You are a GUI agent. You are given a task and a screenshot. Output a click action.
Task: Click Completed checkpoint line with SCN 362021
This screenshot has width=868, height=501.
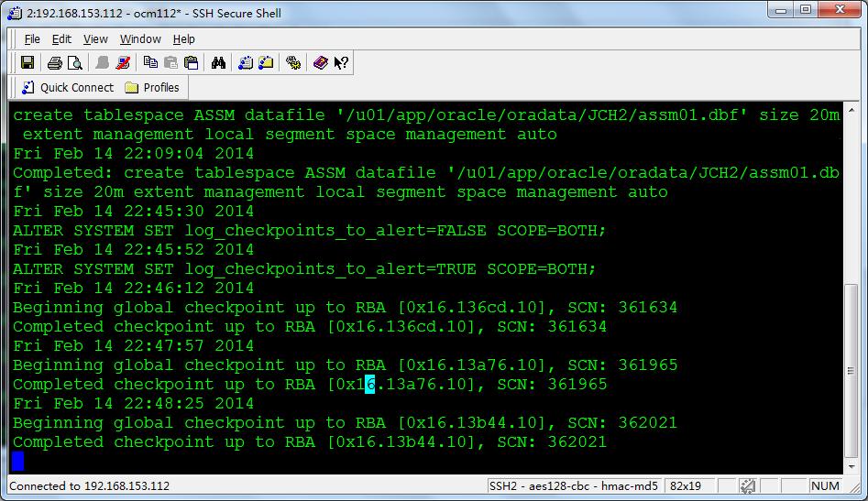pyautogui.click(x=310, y=442)
